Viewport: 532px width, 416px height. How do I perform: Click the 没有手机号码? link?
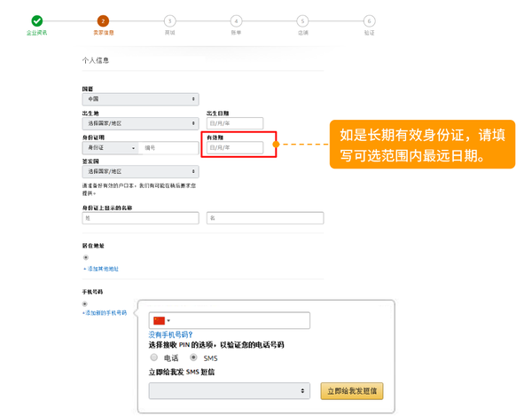pos(170,334)
